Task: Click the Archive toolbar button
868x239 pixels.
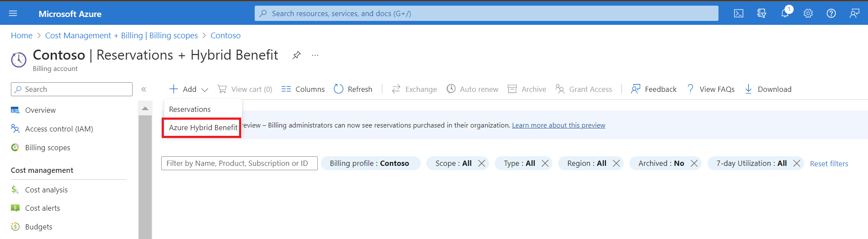Action: click(x=527, y=89)
